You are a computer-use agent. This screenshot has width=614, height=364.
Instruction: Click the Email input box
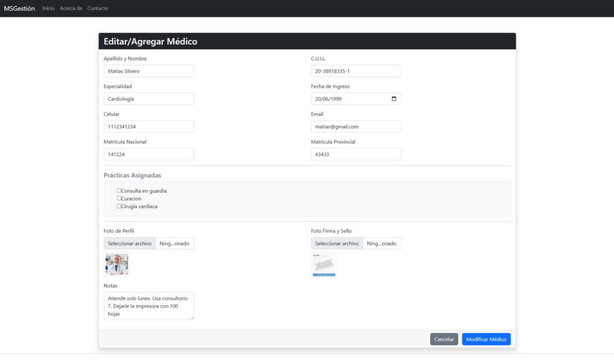[x=356, y=127]
